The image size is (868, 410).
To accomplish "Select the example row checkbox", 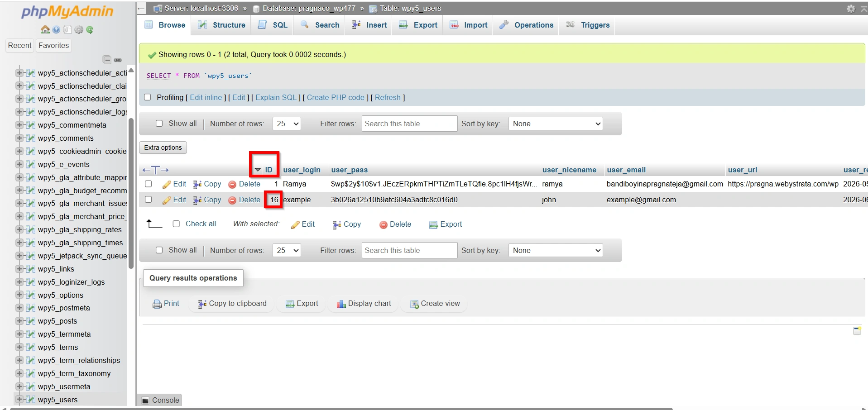I will tap(148, 200).
